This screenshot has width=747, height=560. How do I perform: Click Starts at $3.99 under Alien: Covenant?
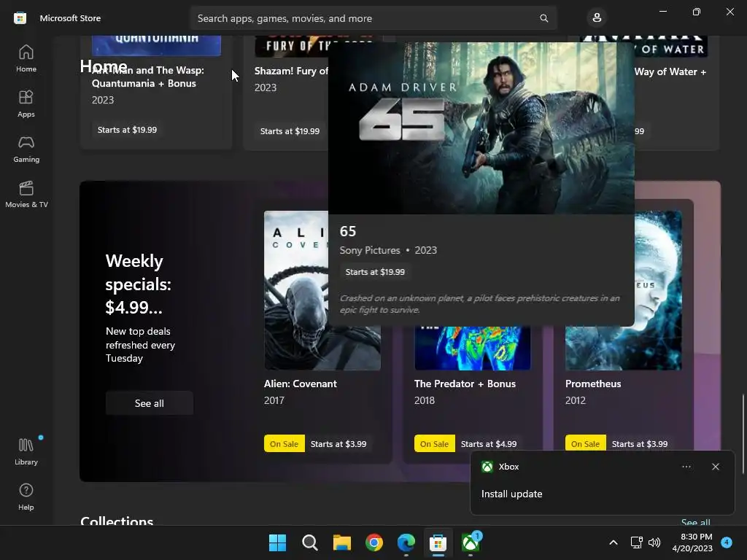[338, 444]
